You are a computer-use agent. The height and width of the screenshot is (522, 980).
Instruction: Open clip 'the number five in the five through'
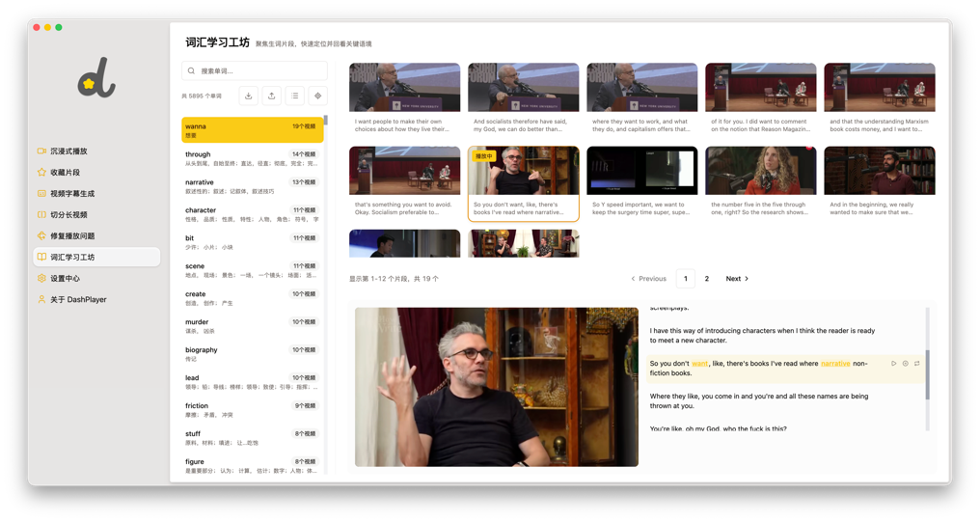click(761, 183)
